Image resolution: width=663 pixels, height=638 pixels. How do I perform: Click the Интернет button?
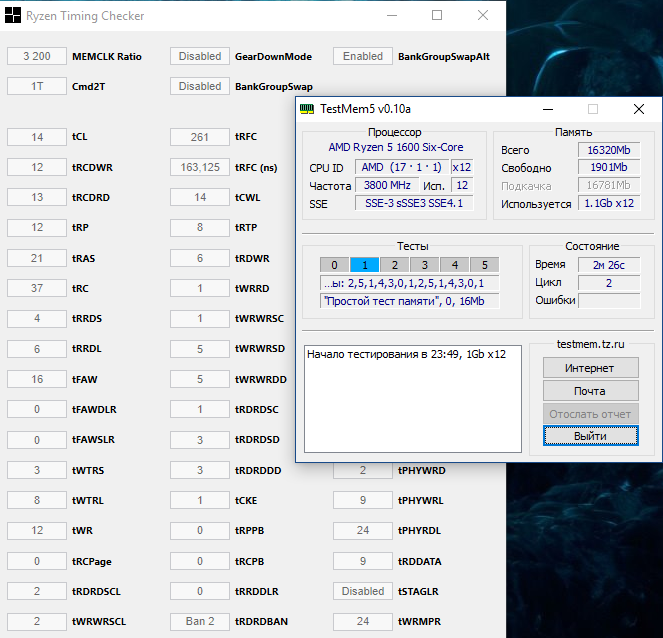pos(591,368)
